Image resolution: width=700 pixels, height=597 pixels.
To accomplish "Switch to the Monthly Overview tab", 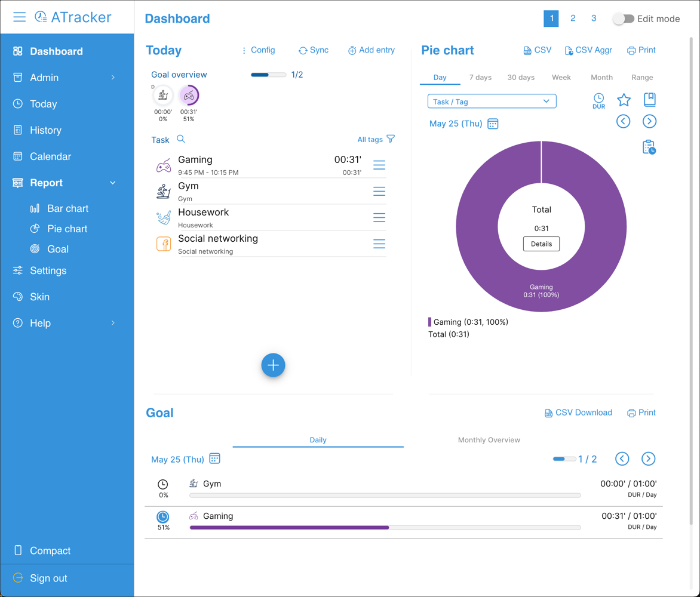I will 489,440.
